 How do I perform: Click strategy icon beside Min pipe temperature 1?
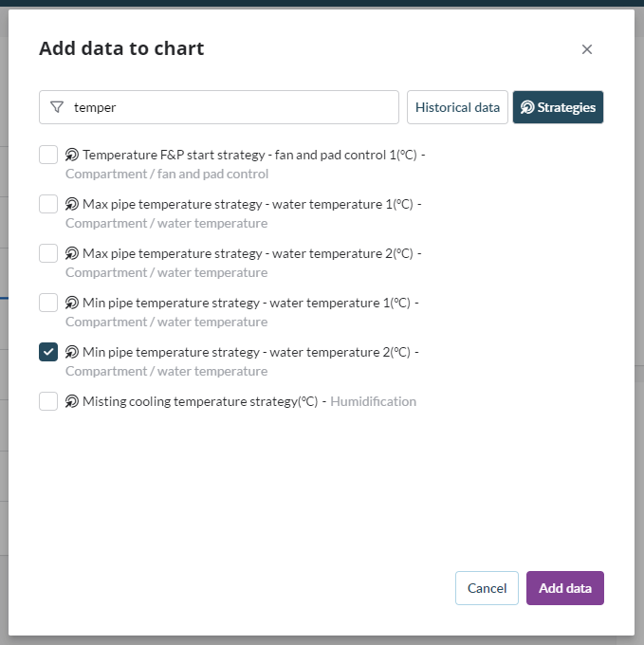[x=72, y=303]
